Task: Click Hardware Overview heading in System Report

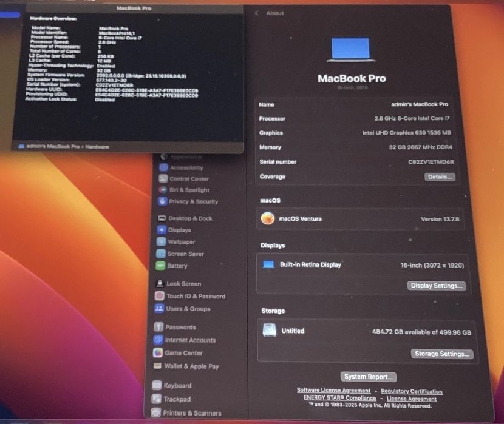Action: [53, 18]
